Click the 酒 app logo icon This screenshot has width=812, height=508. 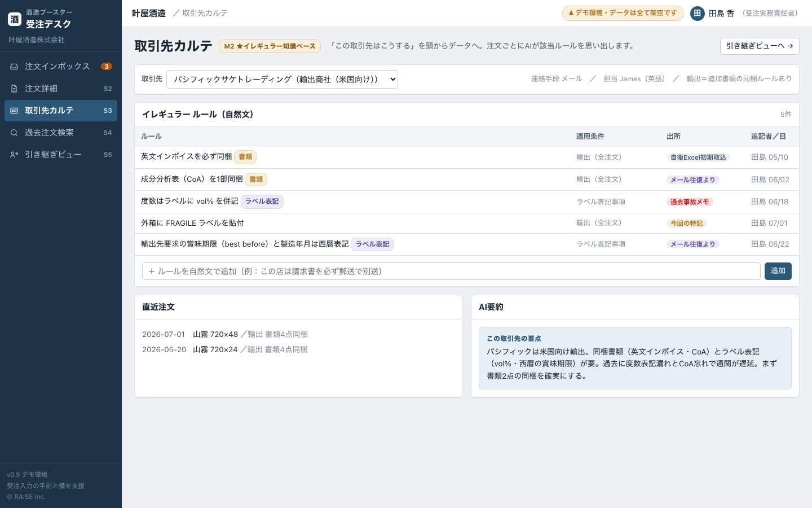(15, 19)
